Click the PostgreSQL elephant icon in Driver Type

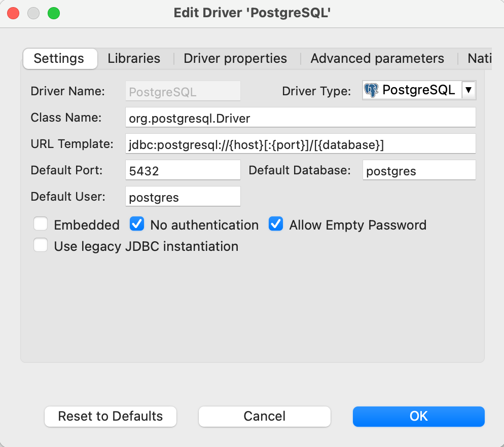point(371,90)
